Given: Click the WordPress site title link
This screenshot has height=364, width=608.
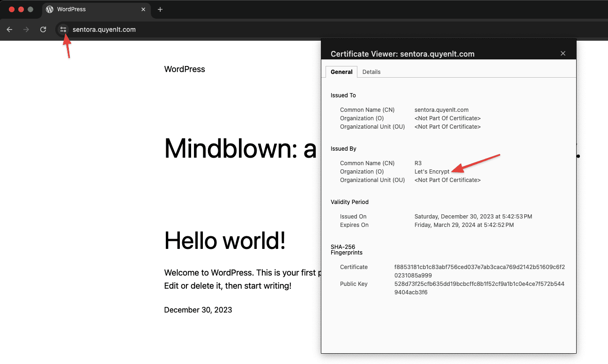Looking at the screenshot, I should [x=185, y=69].
